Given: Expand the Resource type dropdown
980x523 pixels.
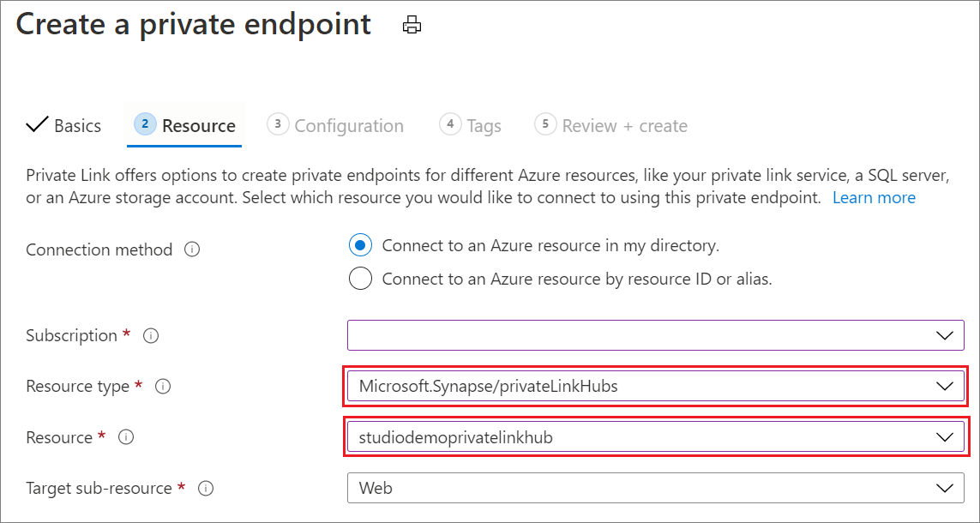Looking at the screenshot, I should tap(655, 387).
